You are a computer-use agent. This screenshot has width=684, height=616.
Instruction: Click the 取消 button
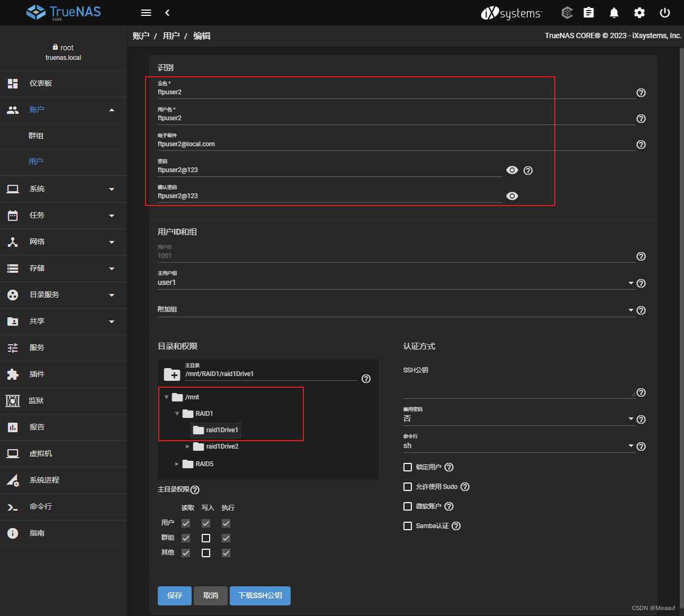coord(211,596)
